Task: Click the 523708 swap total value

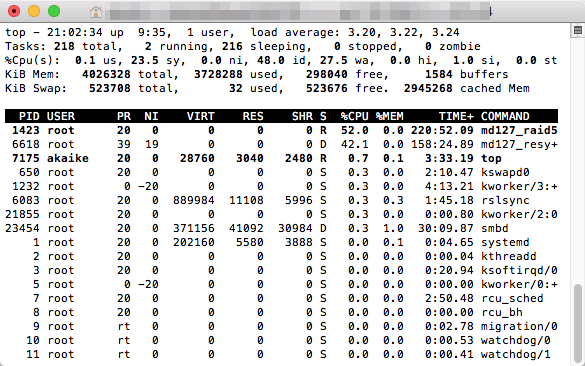Action: coord(110,88)
